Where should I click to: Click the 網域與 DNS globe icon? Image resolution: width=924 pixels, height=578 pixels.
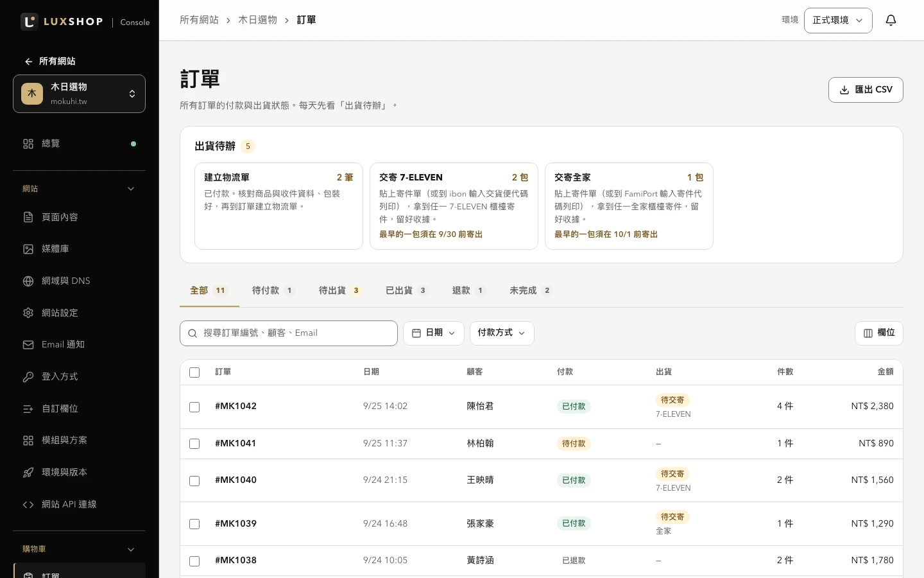point(28,281)
